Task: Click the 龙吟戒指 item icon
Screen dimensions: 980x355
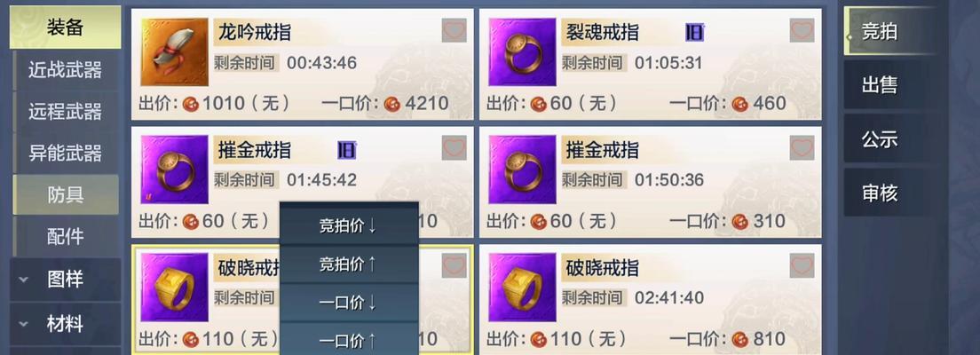Action: click(174, 51)
